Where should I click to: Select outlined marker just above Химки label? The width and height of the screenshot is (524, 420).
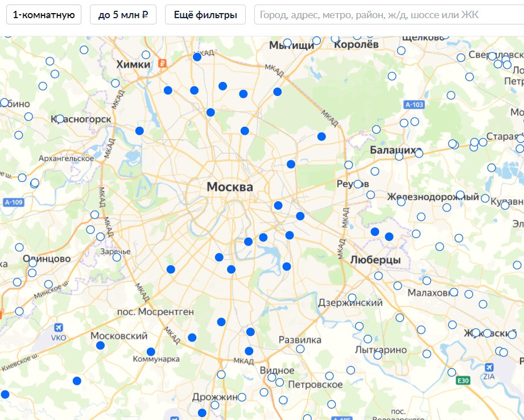[x=146, y=55]
